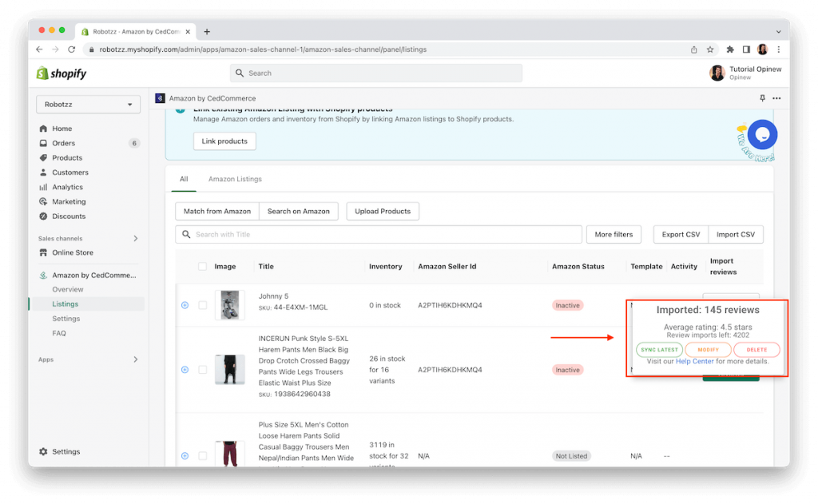Select the header select-all checkbox
This screenshot has width=818, height=504.
pyautogui.click(x=202, y=267)
